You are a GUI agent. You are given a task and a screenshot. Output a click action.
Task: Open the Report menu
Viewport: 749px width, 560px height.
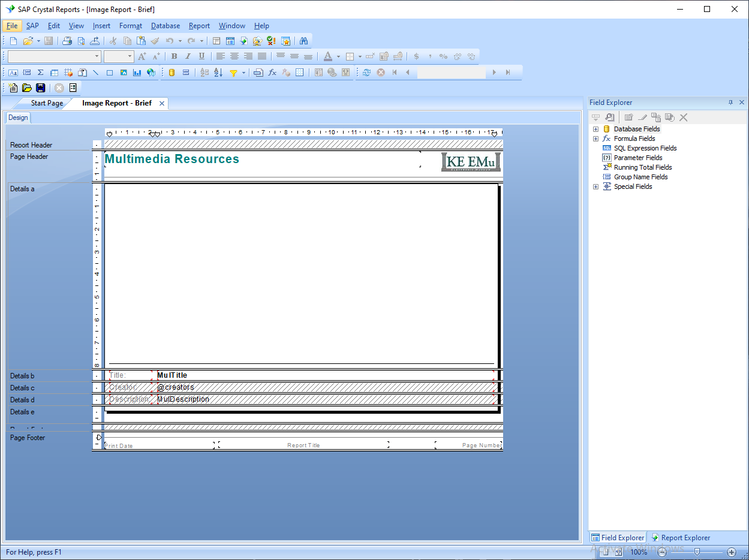[199, 26]
